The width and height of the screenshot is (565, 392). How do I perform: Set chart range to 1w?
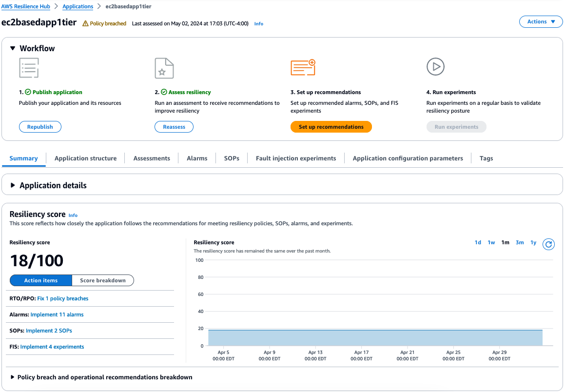[x=491, y=242]
